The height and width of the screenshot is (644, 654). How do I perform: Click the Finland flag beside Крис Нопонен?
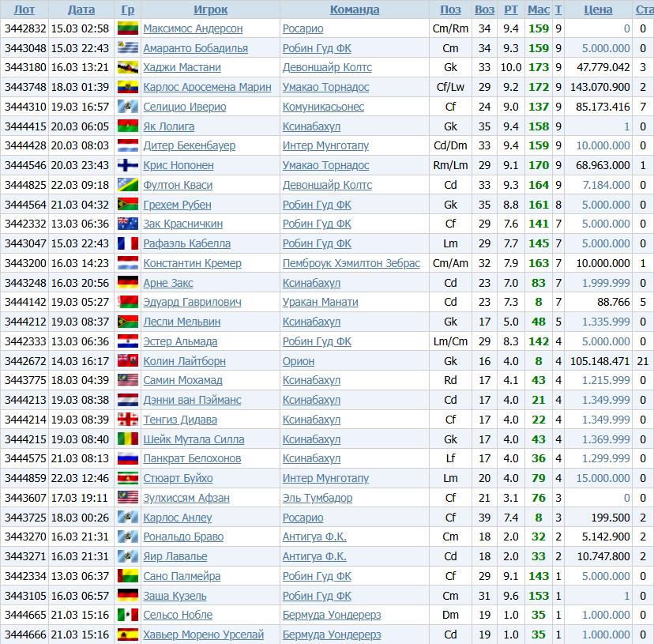coord(128,166)
